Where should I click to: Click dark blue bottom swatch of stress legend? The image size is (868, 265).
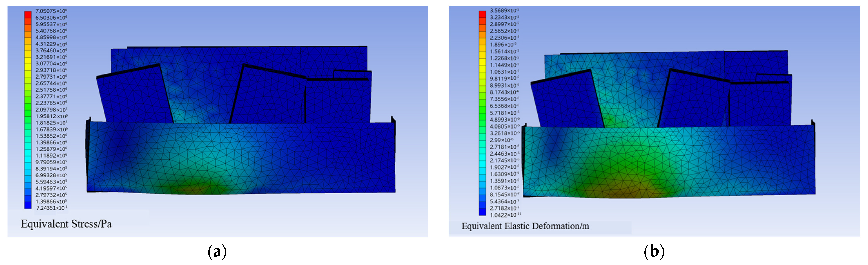(x=28, y=205)
